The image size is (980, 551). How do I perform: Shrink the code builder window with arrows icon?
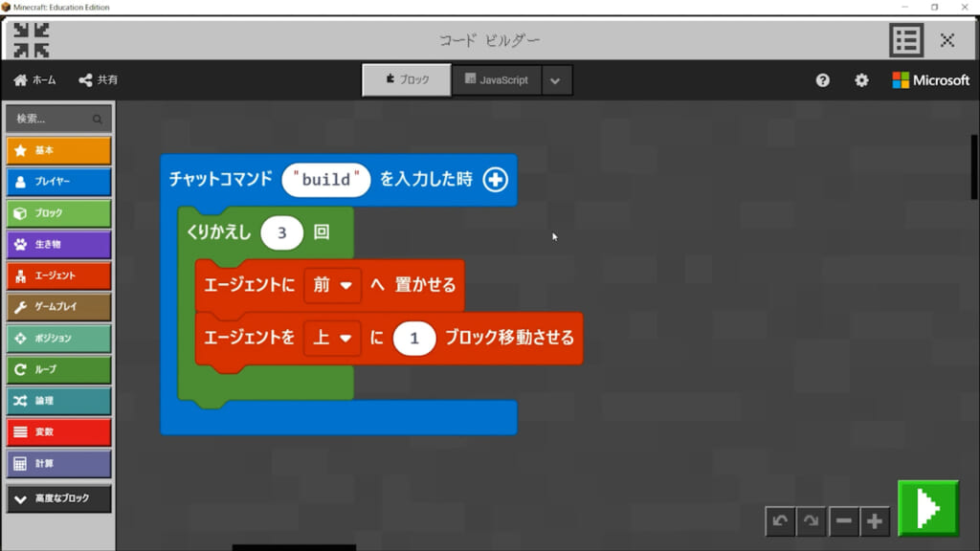(x=32, y=39)
